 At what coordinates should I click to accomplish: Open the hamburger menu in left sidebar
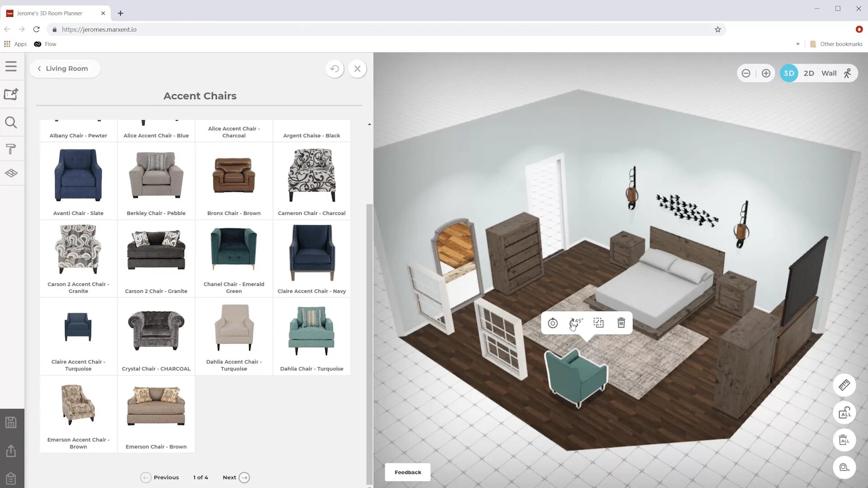point(11,66)
